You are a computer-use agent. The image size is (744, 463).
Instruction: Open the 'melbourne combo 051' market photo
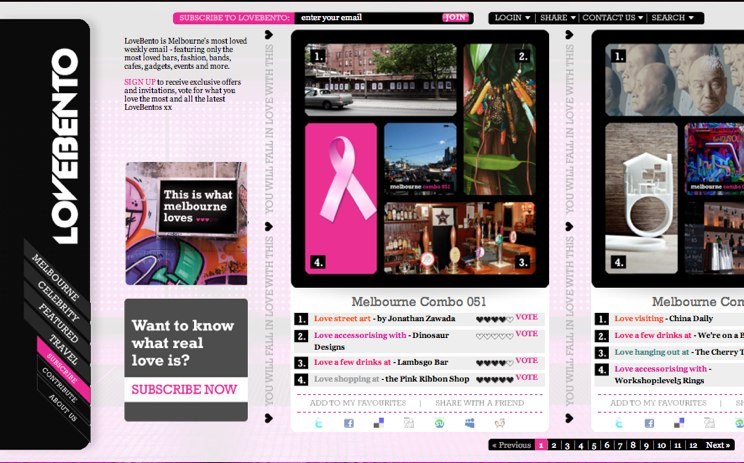point(420,158)
